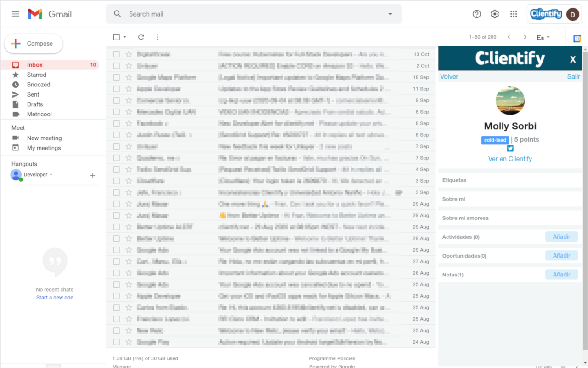Click Molly Sorbi's profile picture
The height and width of the screenshot is (368, 588).
tap(510, 100)
